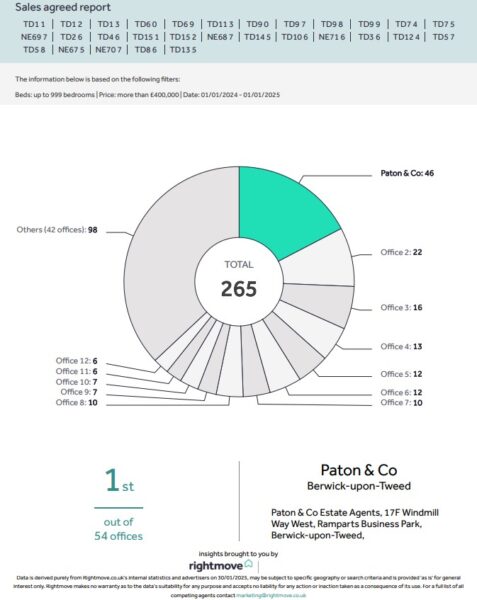This screenshot has height=600, width=477.
Task: Select postcode TD15 2
Action: point(183,37)
